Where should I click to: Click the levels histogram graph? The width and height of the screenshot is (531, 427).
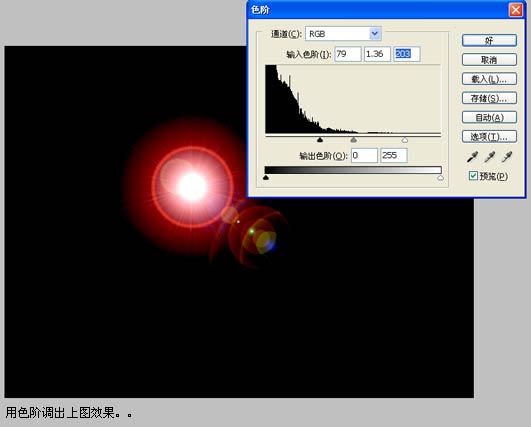353,99
